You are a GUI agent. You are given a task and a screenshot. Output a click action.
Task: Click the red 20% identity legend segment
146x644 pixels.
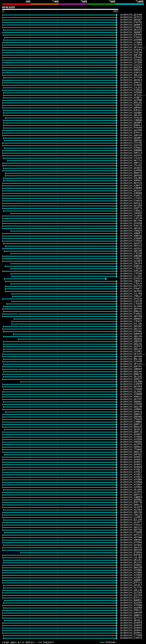point(16,4)
